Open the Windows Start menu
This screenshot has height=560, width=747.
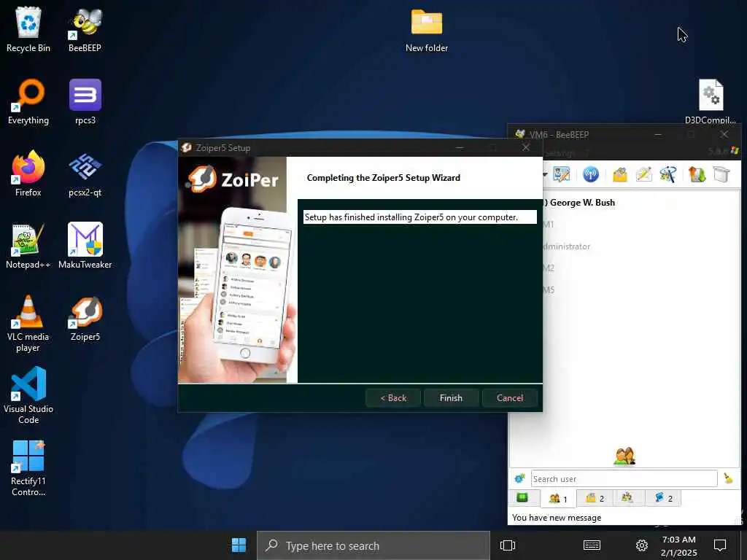tap(239, 545)
